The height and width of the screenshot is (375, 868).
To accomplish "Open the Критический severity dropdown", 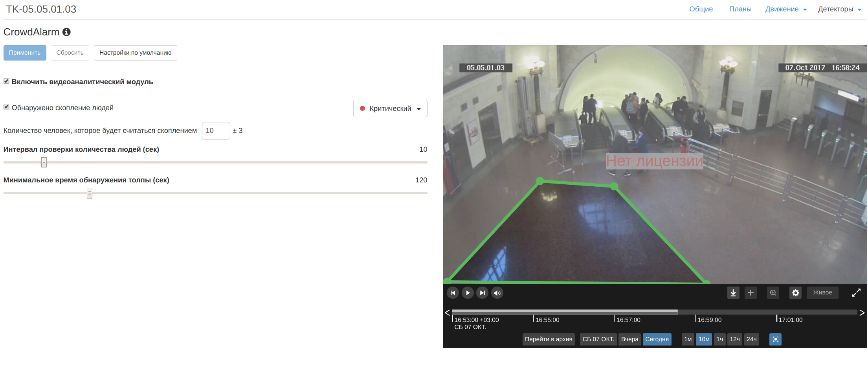I will [x=390, y=108].
